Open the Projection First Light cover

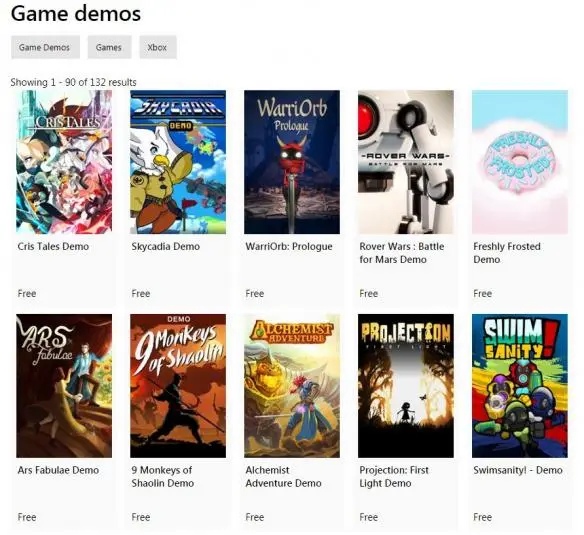(406, 386)
